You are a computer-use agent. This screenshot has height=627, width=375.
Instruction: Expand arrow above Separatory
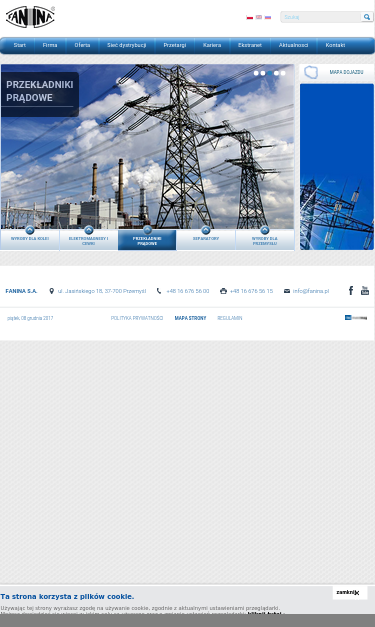tap(206, 230)
